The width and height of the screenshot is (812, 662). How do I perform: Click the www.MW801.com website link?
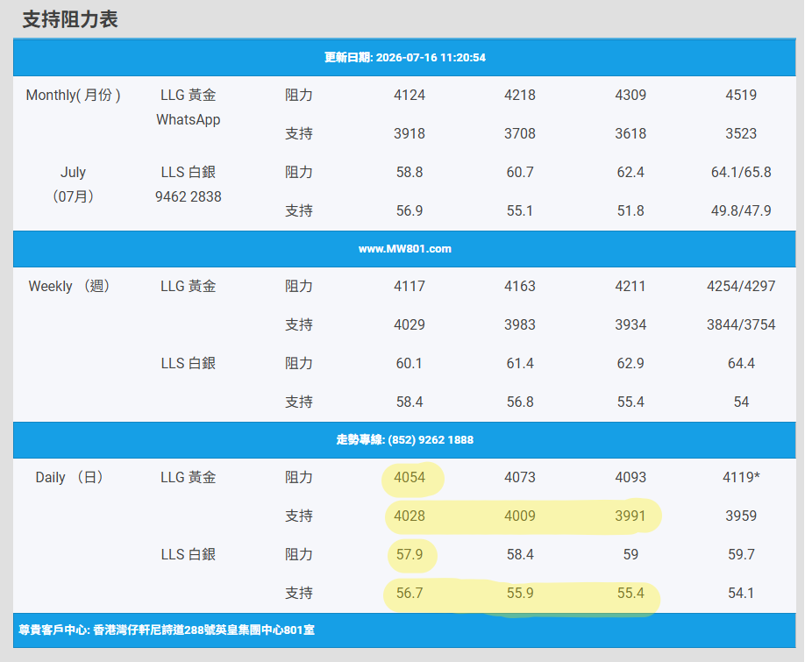[404, 249]
